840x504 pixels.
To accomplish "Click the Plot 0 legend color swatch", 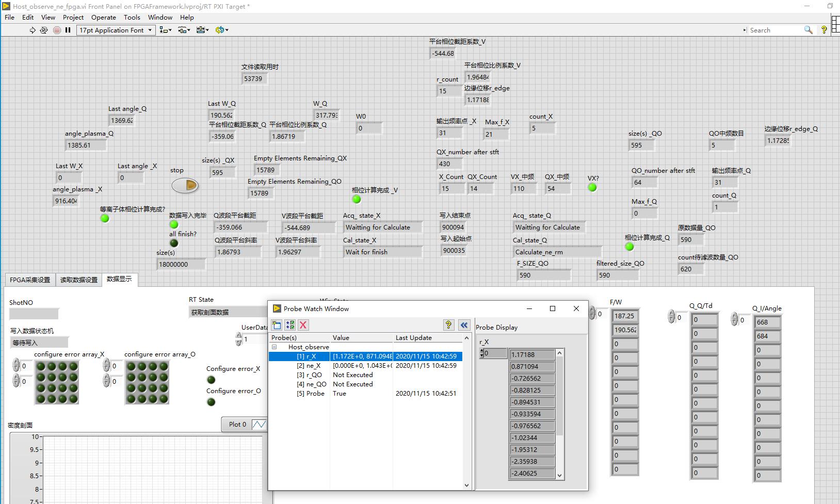I will (x=259, y=425).
